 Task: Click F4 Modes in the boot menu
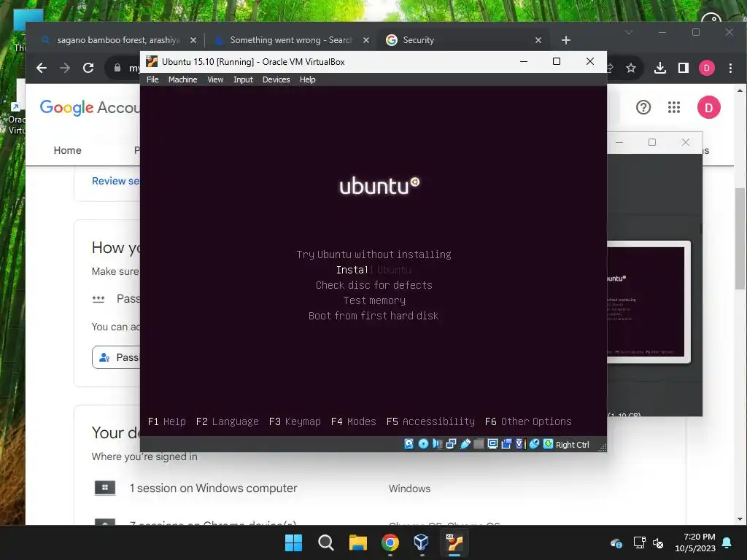tap(354, 421)
